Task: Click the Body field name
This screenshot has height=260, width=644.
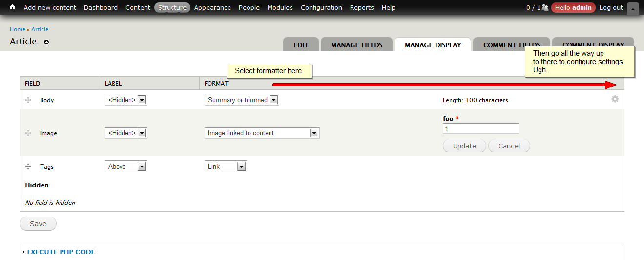Action: coord(47,100)
